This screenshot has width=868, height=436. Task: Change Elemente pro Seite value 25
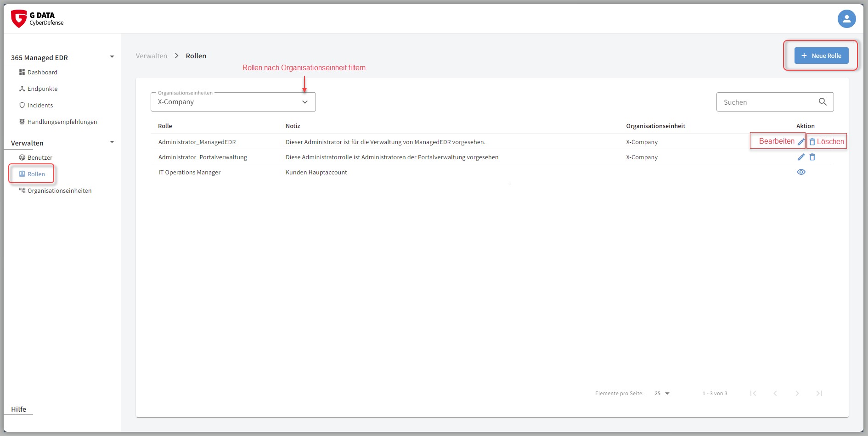coord(662,393)
